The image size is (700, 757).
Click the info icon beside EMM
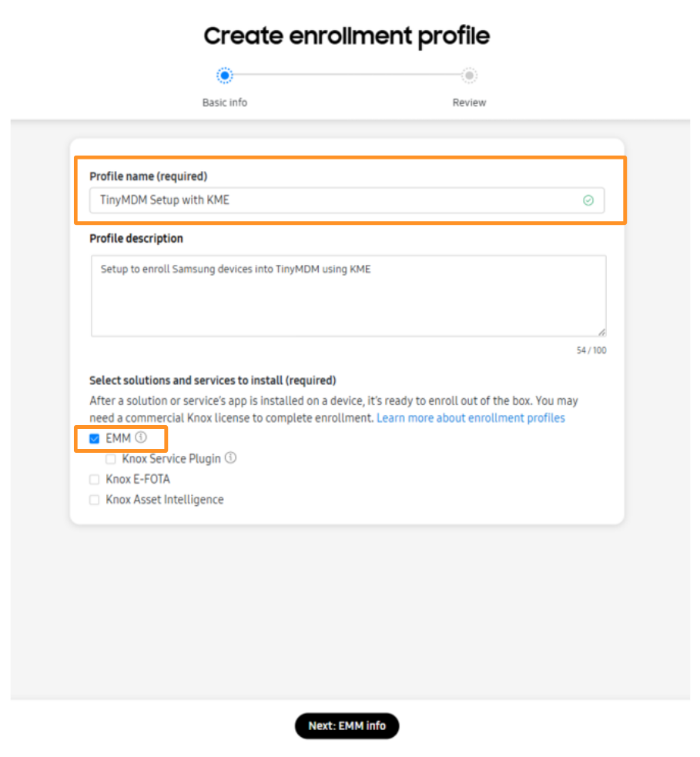[x=140, y=437]
